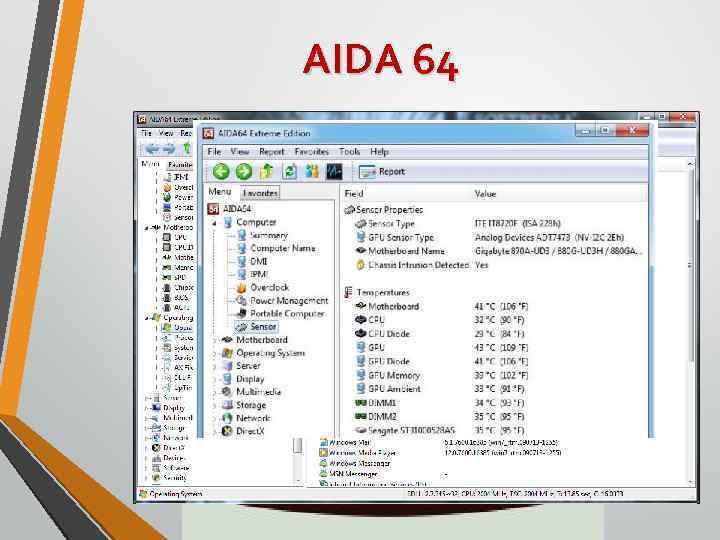This screenshot has width=720, height=540.
Task: Expand the Network tree node
Action: pos(214,418)
